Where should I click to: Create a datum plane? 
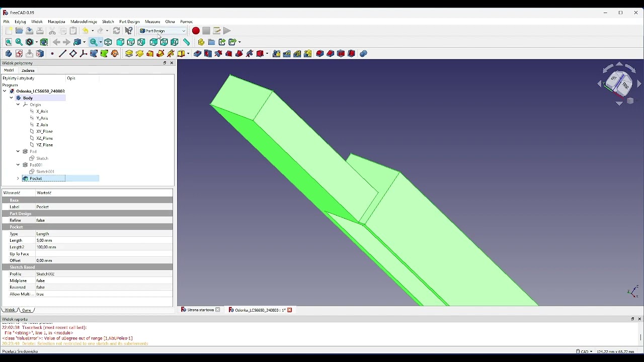coord(73,54)
